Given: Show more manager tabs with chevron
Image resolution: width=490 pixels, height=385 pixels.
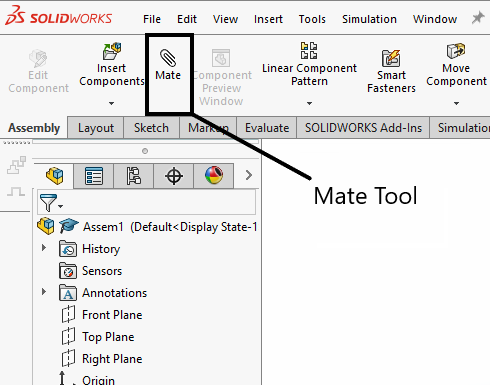Looking at the screenshot, I should pos(249,175).
